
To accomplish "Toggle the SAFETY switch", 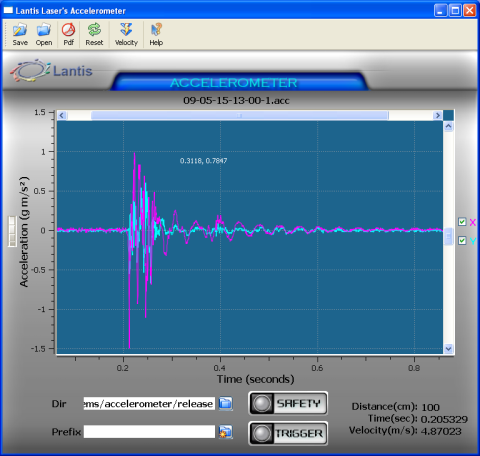I will (288, 403).
